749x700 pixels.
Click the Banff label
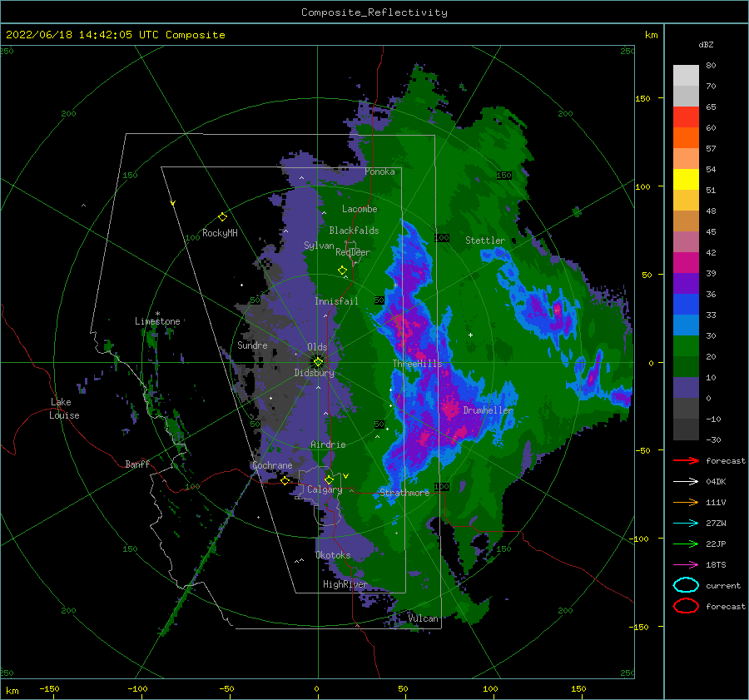tap(137, 464)
